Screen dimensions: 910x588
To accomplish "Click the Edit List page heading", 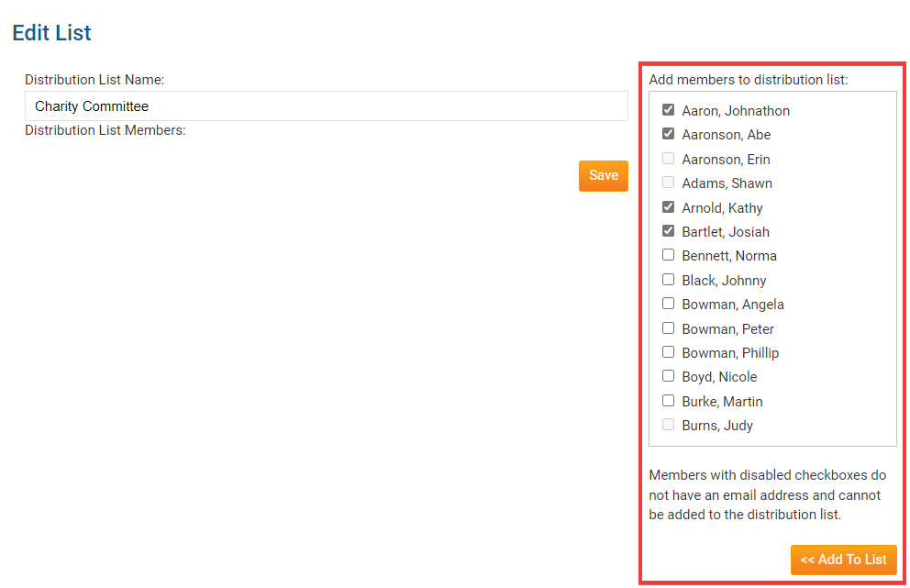I will pos(51,33).
